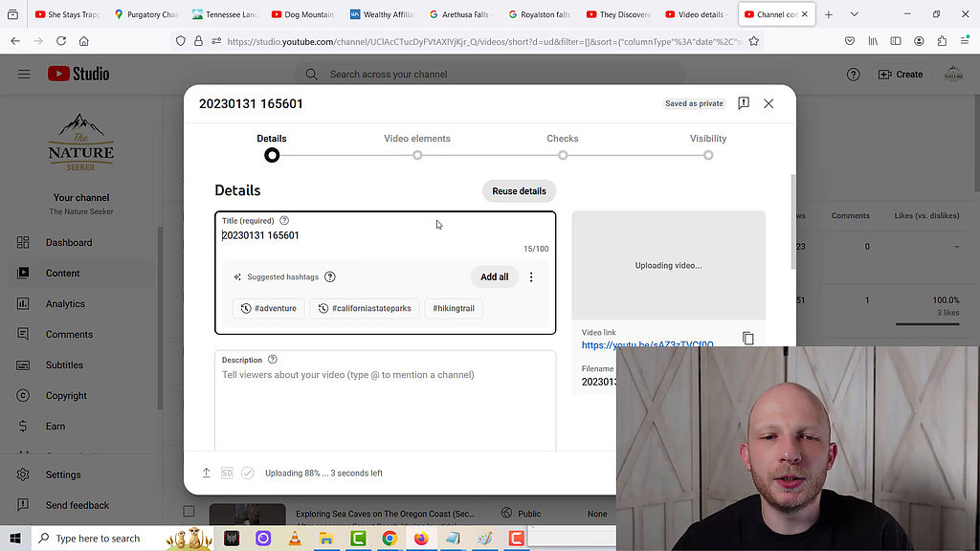Open File Explorer from the taskbar
Image resolution: width=980 pixels, height=551 pixels.
tap(325, 539)
